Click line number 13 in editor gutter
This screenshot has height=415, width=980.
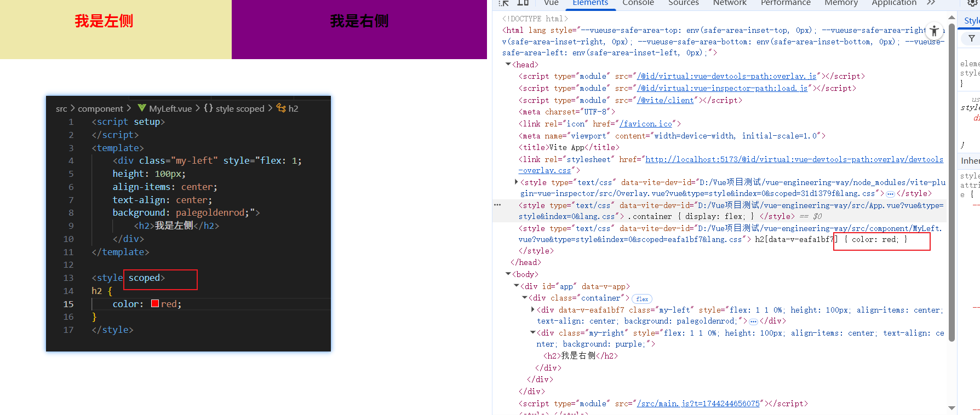[68, 278]
